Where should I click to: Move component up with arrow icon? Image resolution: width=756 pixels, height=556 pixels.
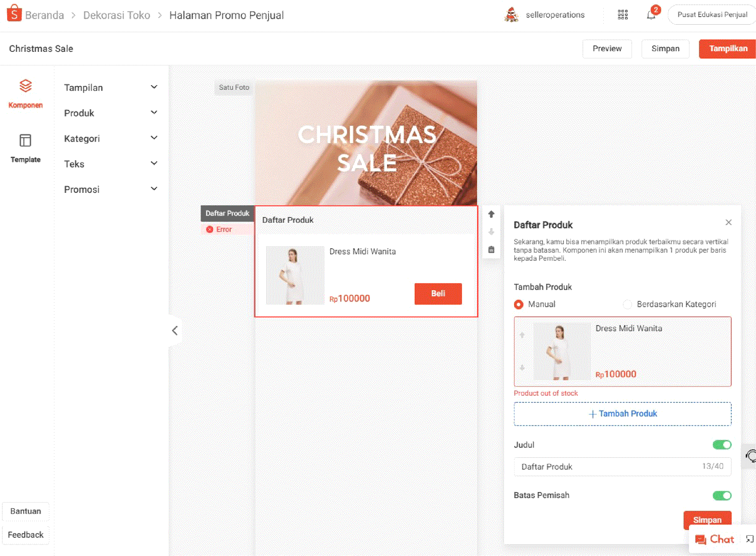click(x=491, y=214)
